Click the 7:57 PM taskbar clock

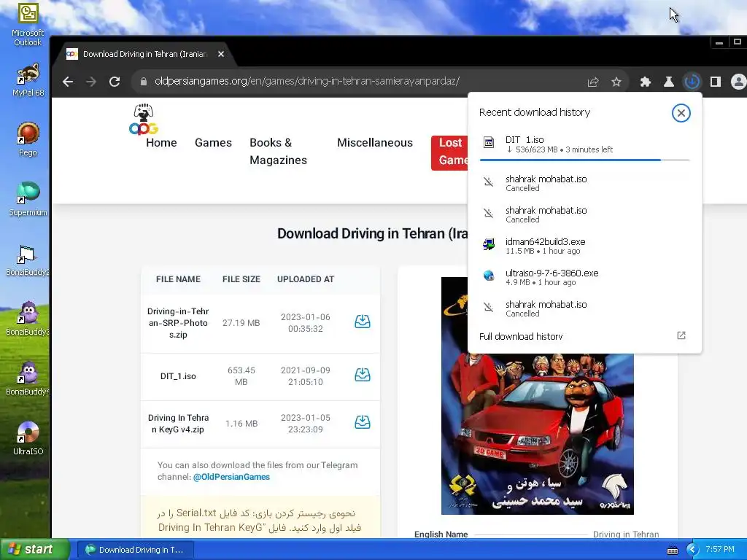tap(720, 550)
